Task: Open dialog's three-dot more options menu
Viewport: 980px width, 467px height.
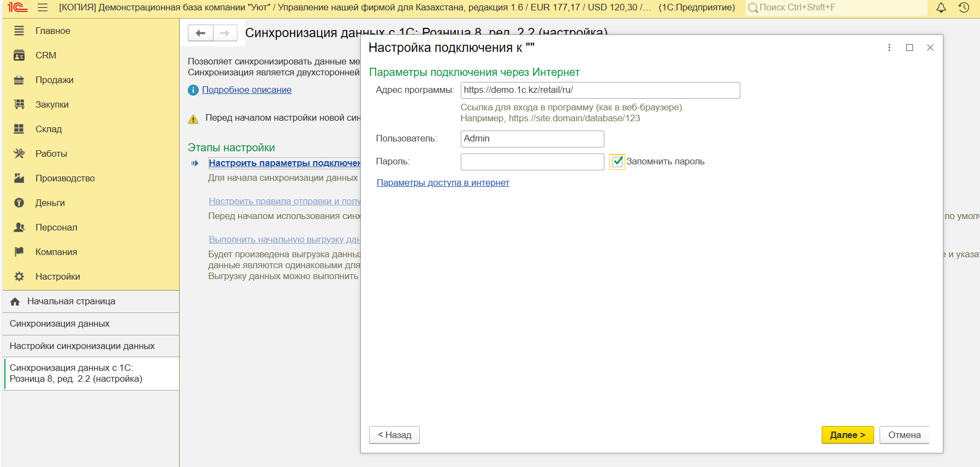Action: [889, 48]
